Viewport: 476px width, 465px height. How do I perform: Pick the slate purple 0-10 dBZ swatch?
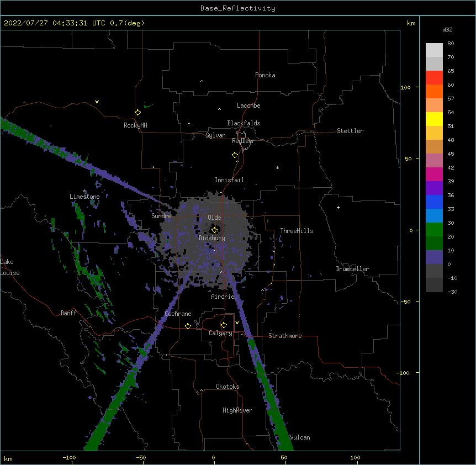point(434,257)
